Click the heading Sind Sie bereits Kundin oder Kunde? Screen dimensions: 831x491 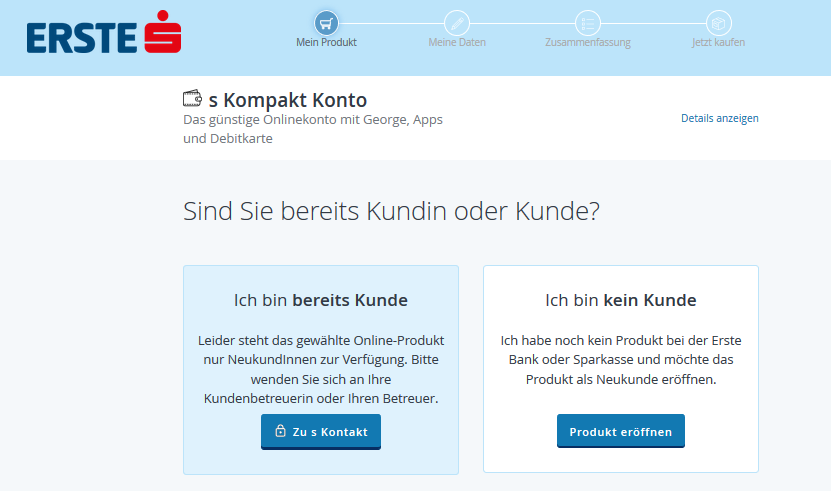click(391, 211)
